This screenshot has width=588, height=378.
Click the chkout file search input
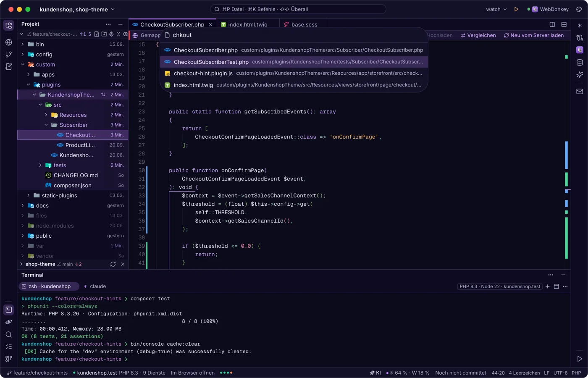pyautogui.click(x=294, y=35)
